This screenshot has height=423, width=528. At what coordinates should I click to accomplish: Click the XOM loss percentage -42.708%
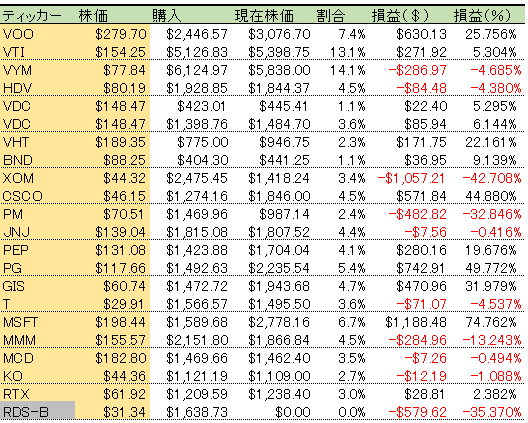tap(492, 178)
